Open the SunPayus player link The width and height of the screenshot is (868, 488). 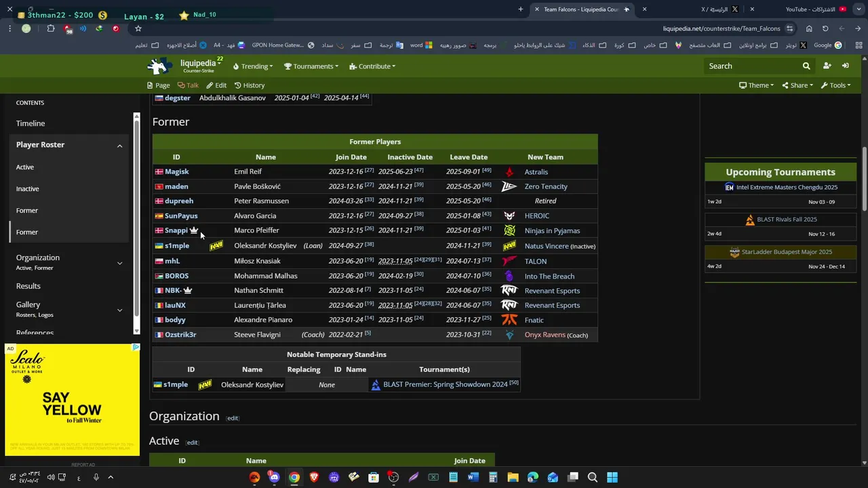[x=181, y=216]
